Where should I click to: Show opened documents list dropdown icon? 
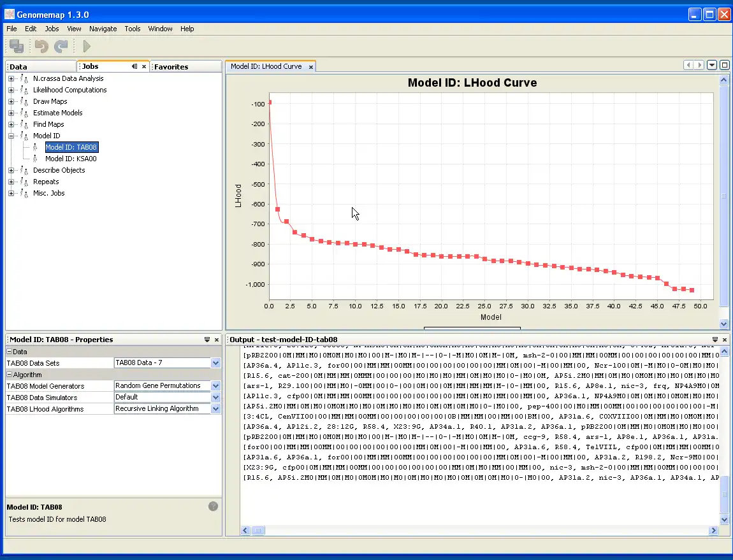[x=712, y=65]
